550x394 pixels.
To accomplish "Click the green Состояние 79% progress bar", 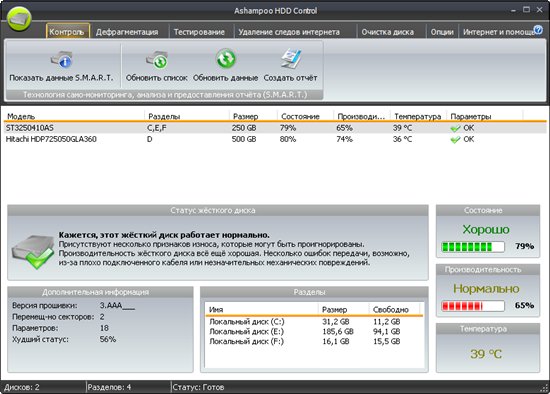I will pos(472,247).
